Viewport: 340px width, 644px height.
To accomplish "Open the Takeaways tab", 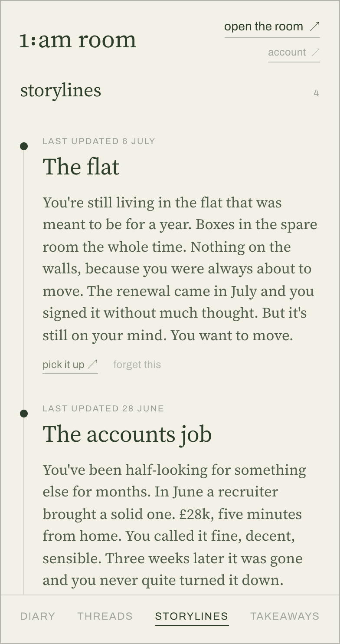I will point(284,616).
